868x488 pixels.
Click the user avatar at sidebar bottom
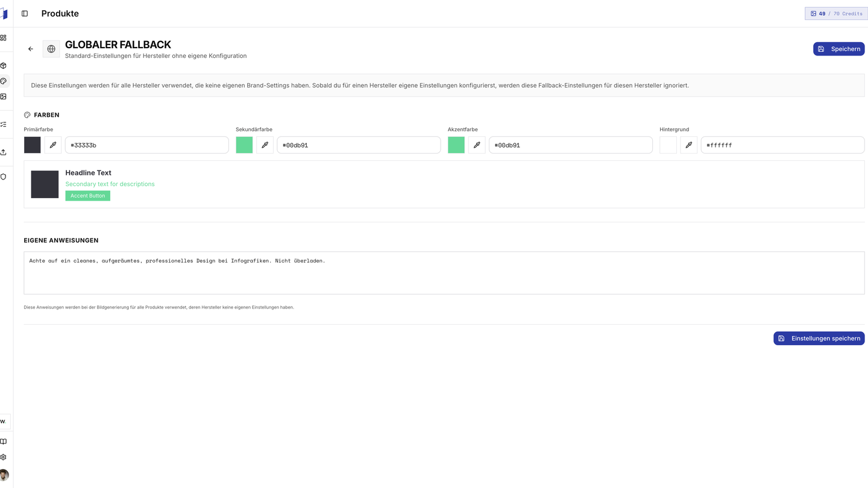point(4,475)
